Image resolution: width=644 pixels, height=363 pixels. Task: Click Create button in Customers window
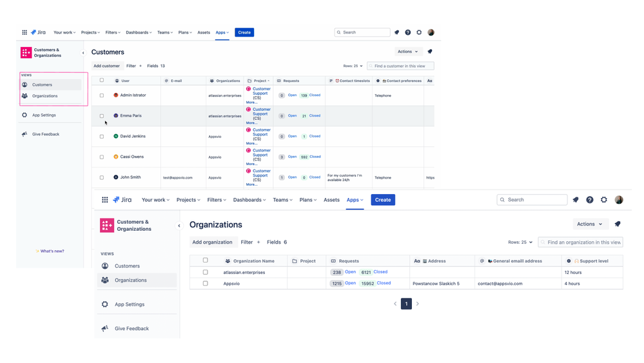click(x=244, y=32)
